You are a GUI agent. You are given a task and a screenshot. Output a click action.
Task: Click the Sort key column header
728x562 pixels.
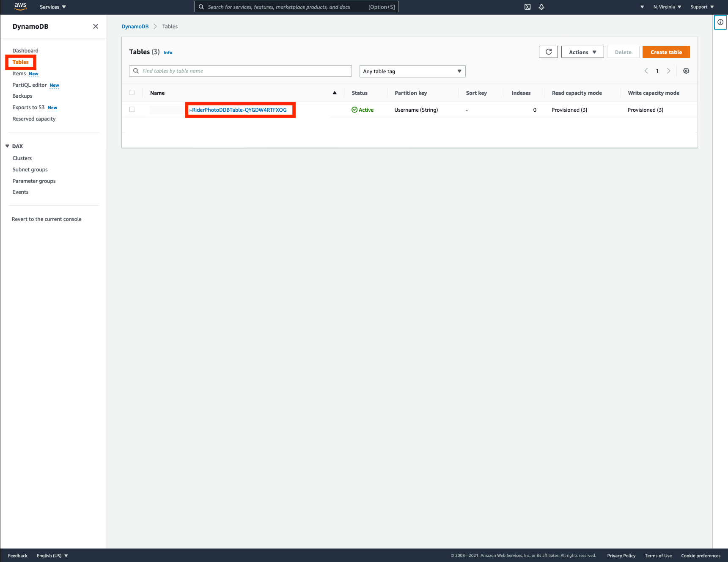(x=476, y=93)
